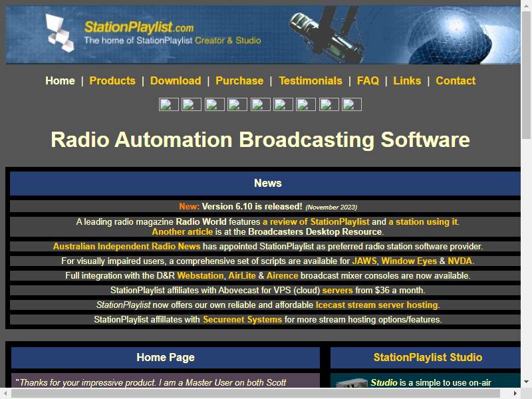Click the orange 'New:' label
The width and height of the screenshot is (532, 399).
click(189, 207)
